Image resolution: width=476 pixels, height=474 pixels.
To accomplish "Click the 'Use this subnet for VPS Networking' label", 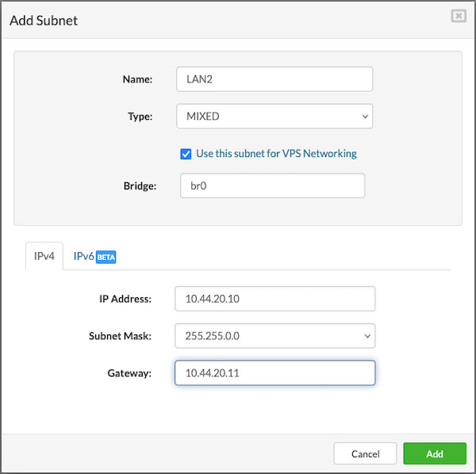I will [x=276, y=154].
